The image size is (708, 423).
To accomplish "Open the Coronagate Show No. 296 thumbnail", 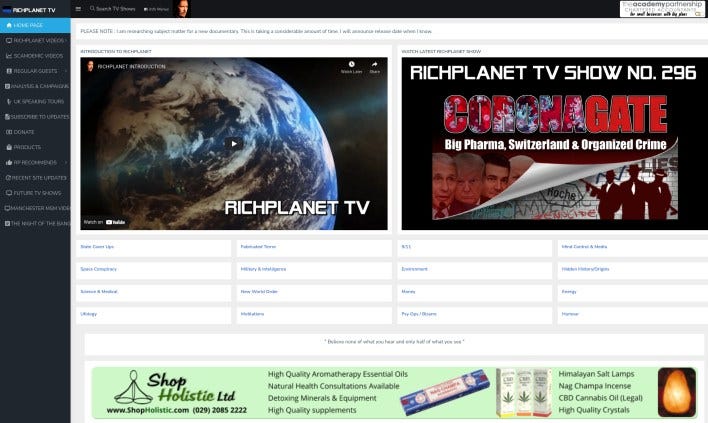I will 554,144.
